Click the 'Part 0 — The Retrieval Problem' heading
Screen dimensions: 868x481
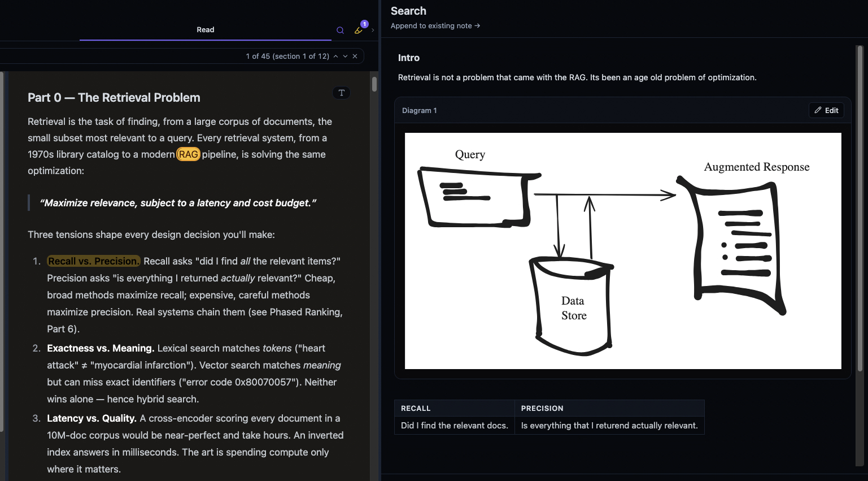[114, 98]
